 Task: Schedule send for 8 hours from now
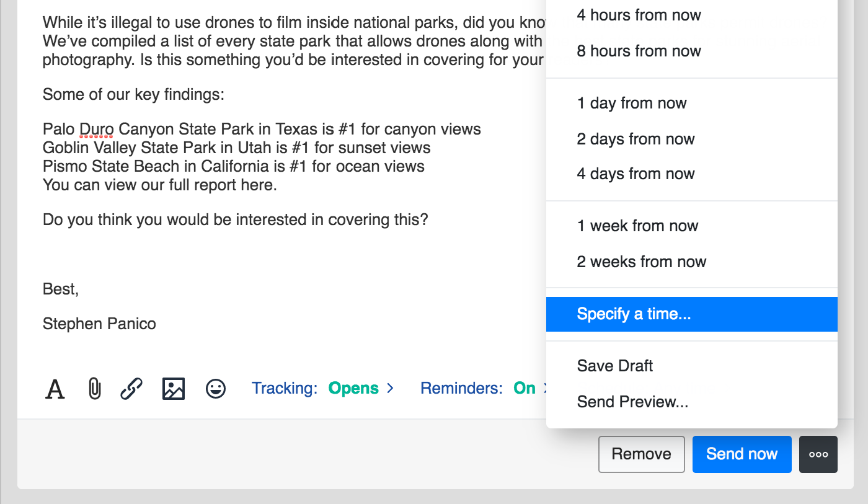tap(639, 51)
